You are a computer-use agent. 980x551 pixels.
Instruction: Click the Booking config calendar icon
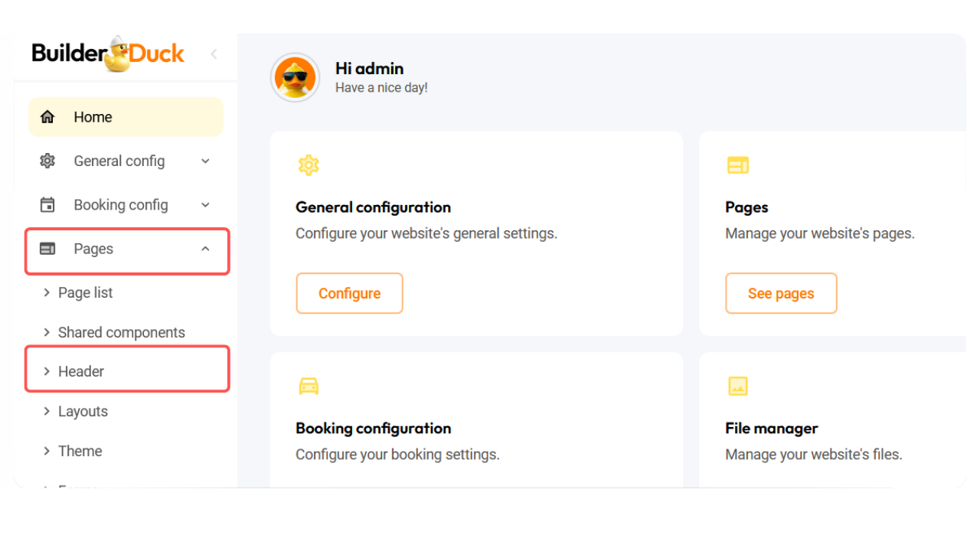pyautogui.click(x=47, y=205)
